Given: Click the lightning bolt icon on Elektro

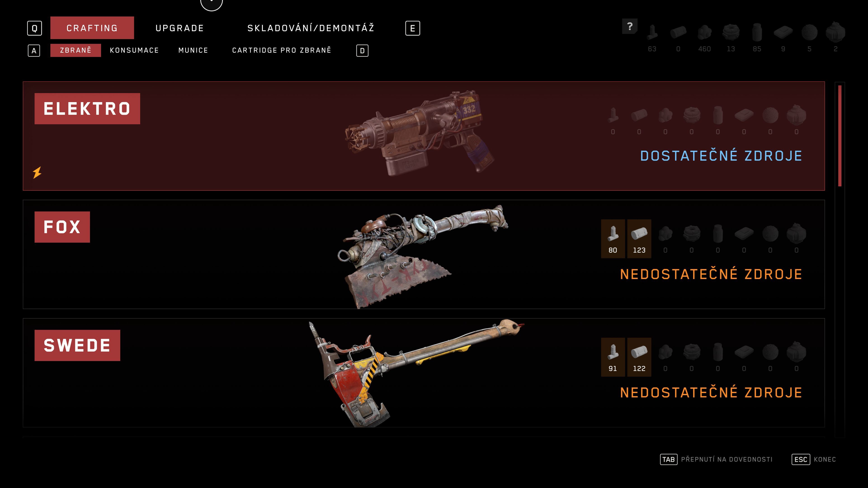Looking at the screenshot, I should (x=37, y=172).
